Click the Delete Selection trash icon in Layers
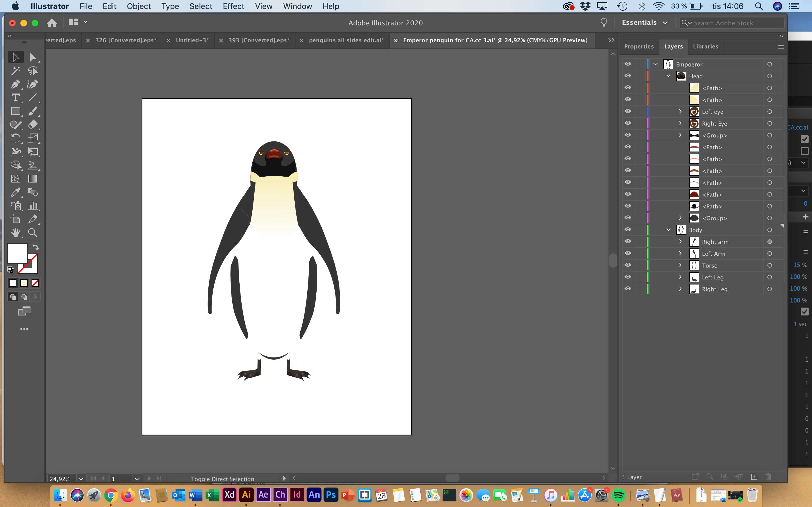Screen dimensions: 812x507 coord(768,477)
